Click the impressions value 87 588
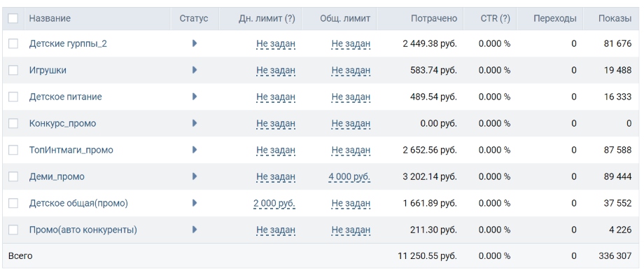644x273 pixels. click(617, 150)
